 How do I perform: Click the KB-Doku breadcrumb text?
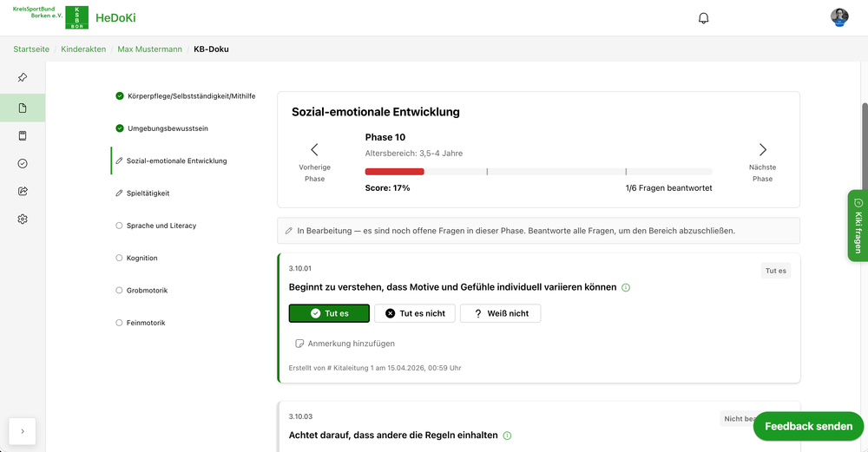tap(211, 49)
